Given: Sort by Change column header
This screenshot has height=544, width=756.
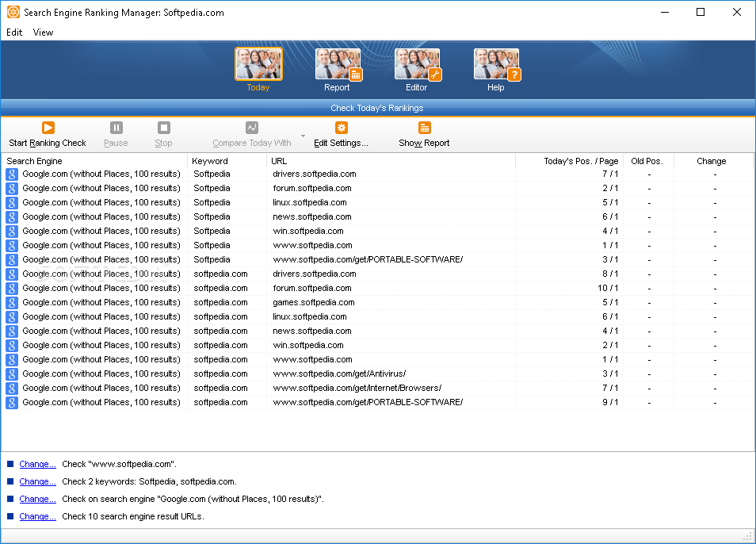Looking at the screenshot, I should tap(713, 161).
